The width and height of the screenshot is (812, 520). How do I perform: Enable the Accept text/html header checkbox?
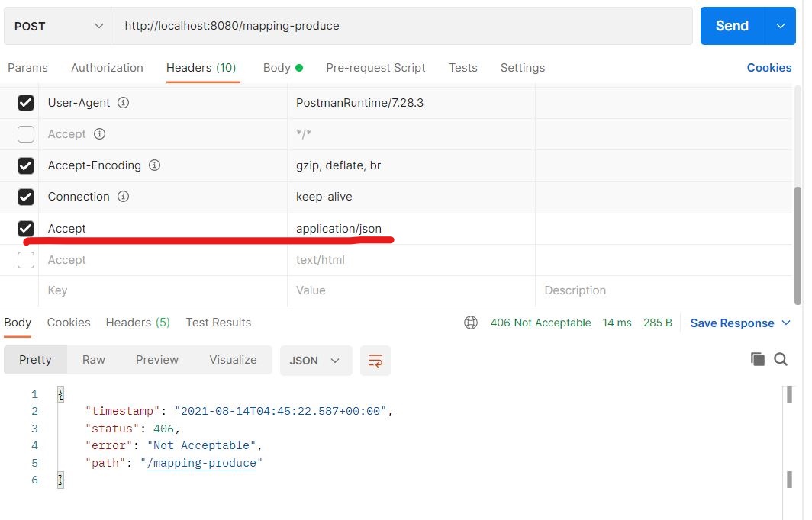tap(26, 260)
